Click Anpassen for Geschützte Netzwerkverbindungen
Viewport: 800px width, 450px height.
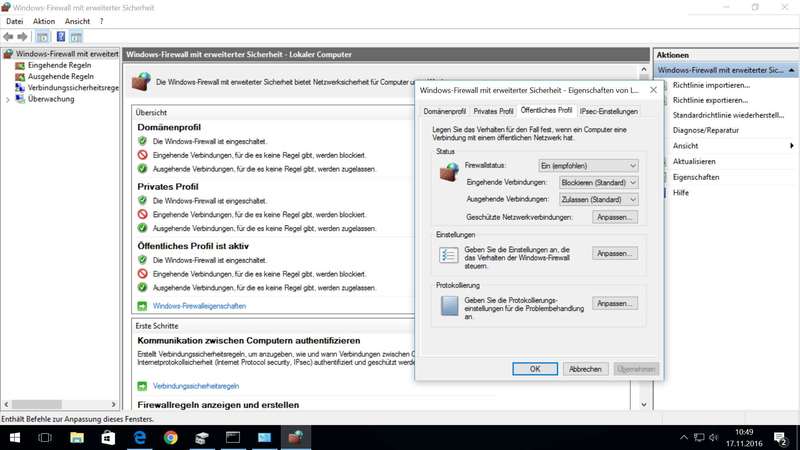[615, 217]
